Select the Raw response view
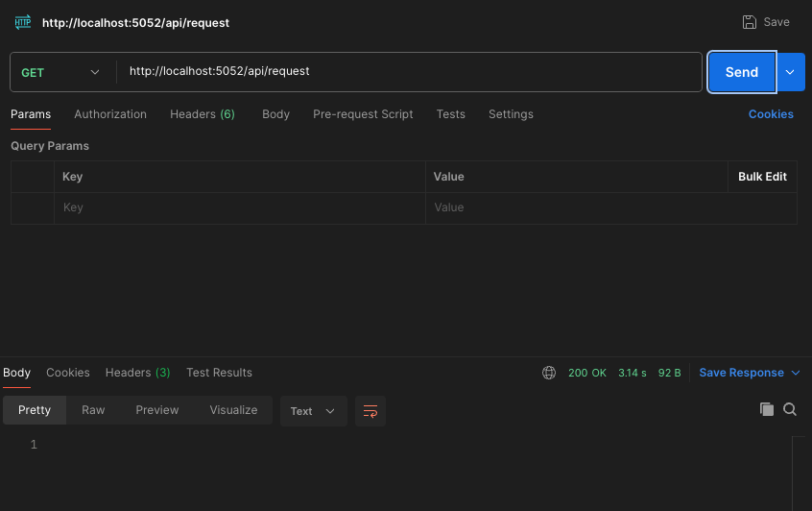Viewport: 812px width, 511px height. point(93,410)
